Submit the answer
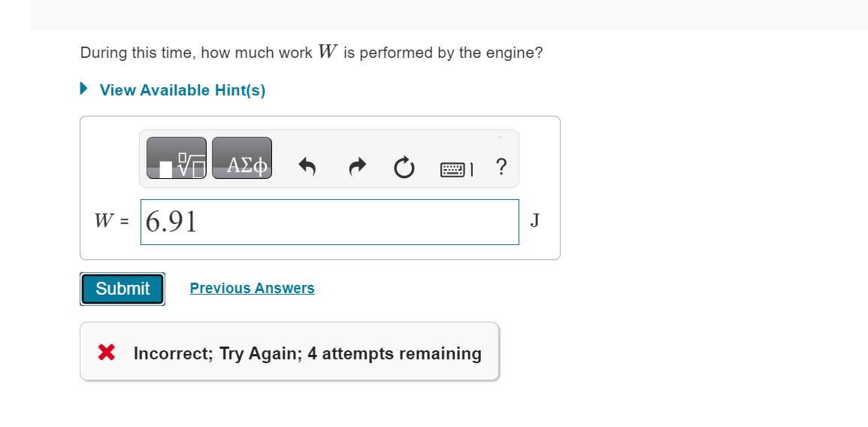 coord(122,289)
